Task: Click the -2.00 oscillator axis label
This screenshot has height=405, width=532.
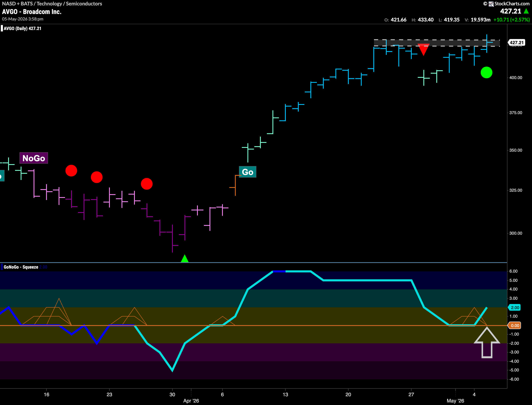Action: click(514, 343)
